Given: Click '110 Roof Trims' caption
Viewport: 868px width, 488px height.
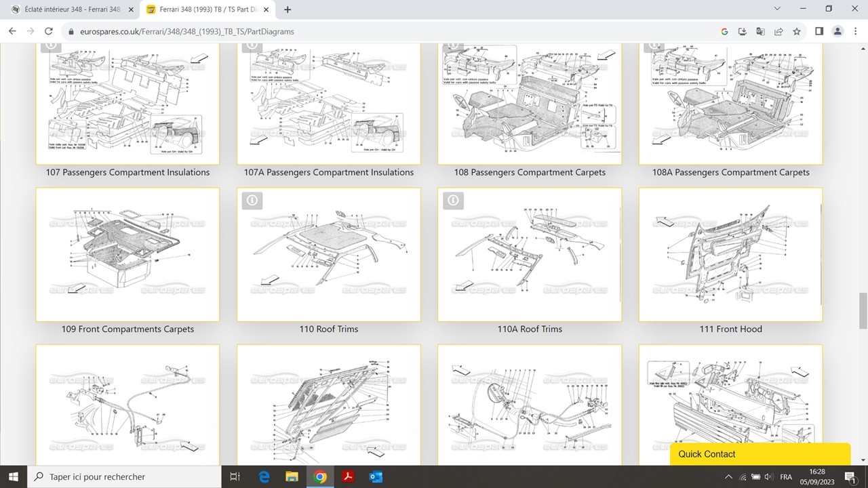Looking at the screenshot, I should pyautogui.click(x=329, y=329).
